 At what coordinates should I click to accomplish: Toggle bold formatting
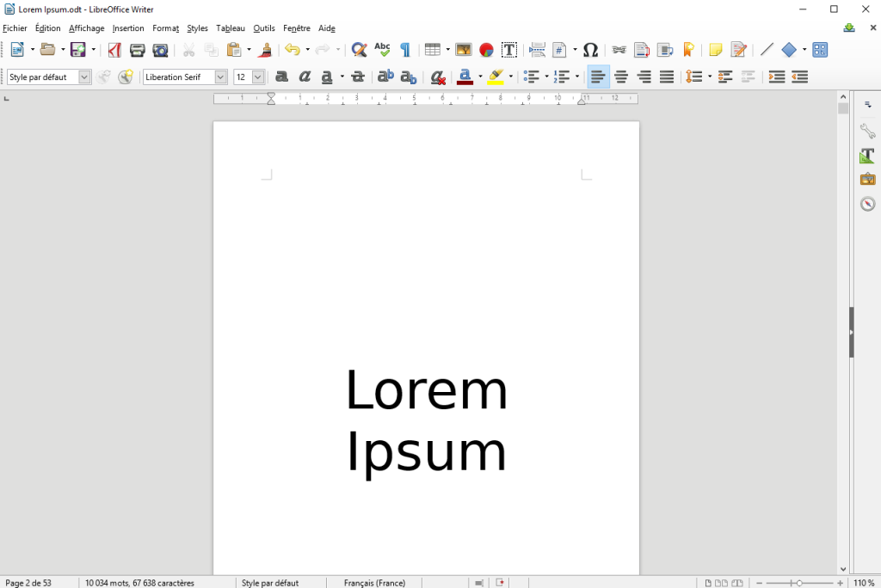281,77
